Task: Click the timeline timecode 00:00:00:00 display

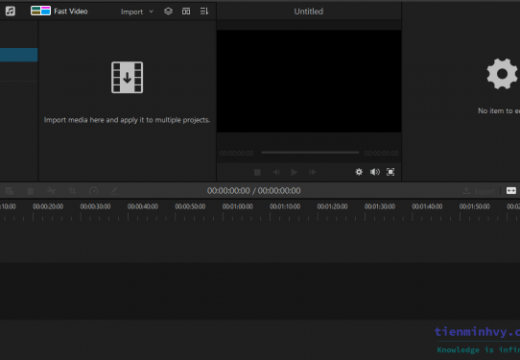Action: click(x=254, y=191)
